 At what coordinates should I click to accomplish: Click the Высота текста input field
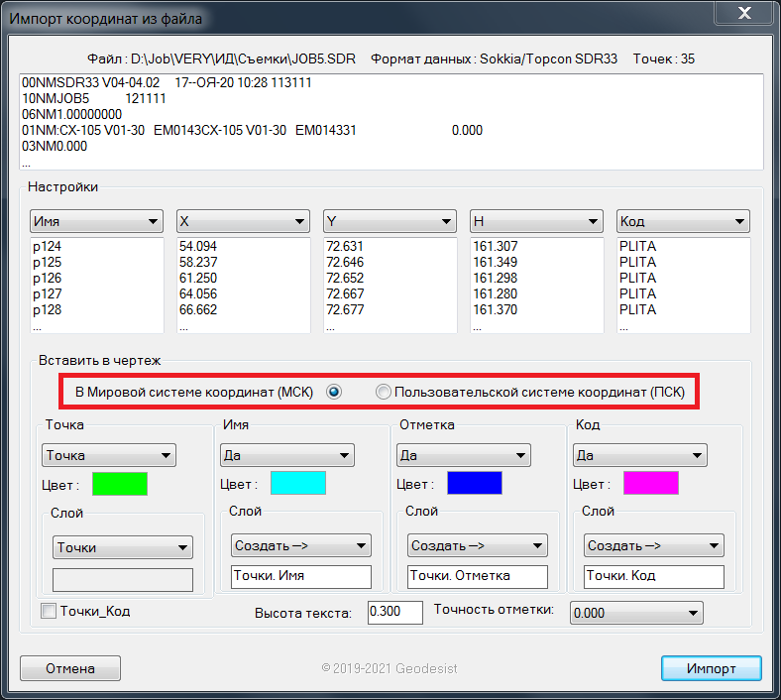[x=394, y=612]
